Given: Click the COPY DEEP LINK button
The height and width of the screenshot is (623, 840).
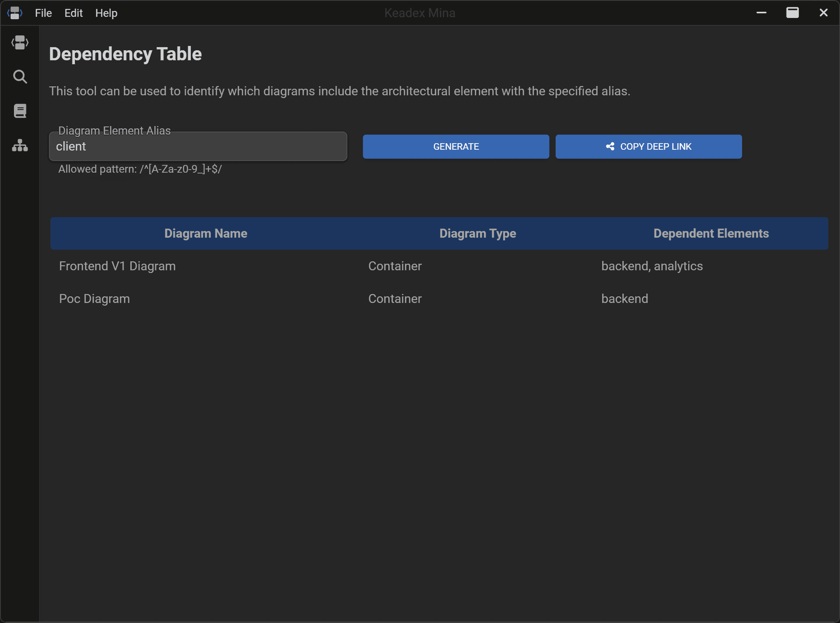Looking at the screenshot, I should (x=648, y=147).
